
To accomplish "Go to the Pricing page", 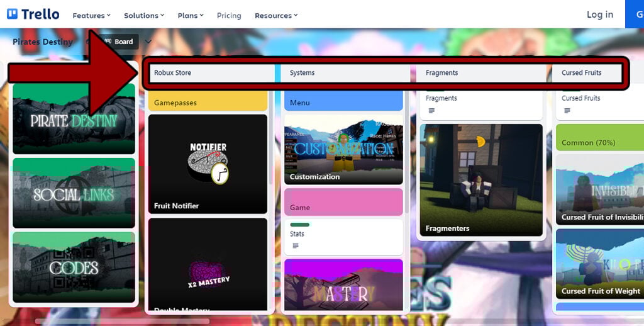I will [229, 16].
